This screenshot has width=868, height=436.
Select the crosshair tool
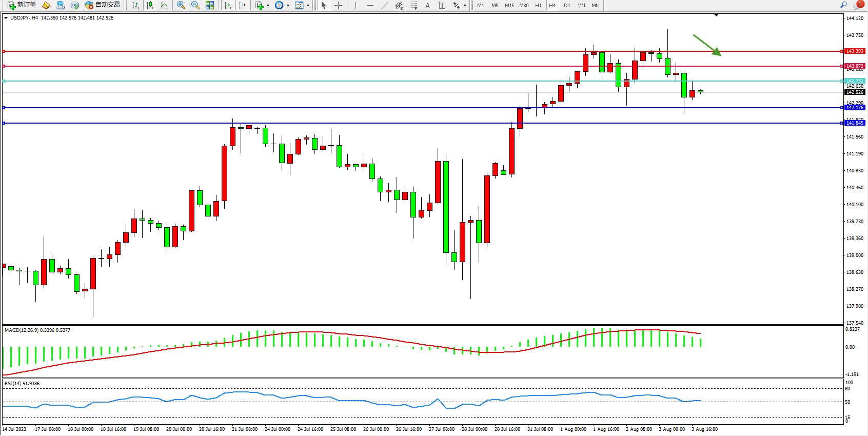point(339,5)
